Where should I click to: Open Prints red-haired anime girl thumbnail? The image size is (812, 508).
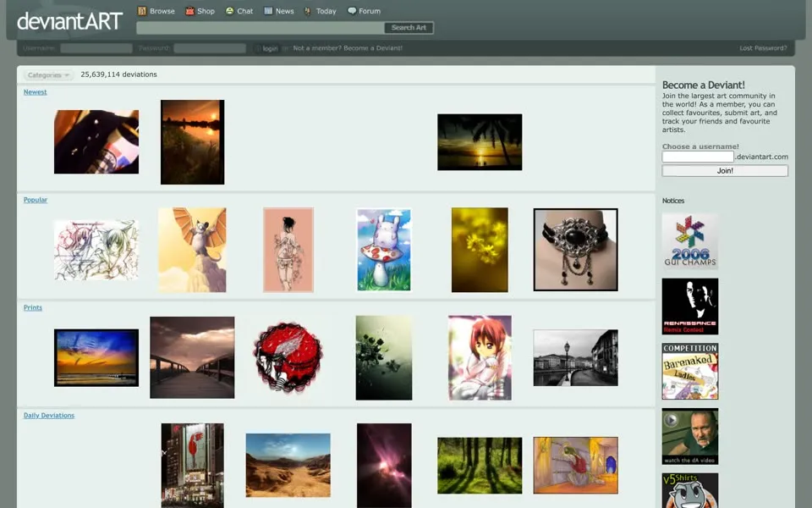click(480, 357)
